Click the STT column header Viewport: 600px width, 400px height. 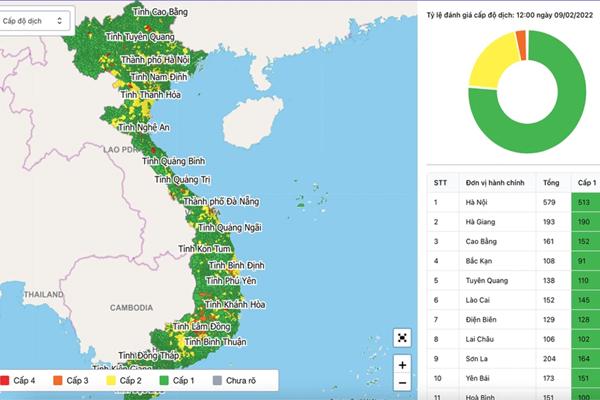(440, 183)
